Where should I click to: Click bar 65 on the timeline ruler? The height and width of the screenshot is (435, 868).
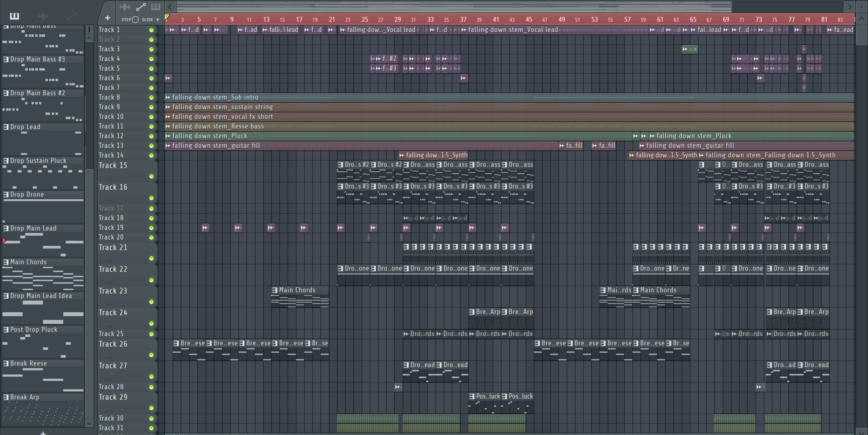[693, 20]
